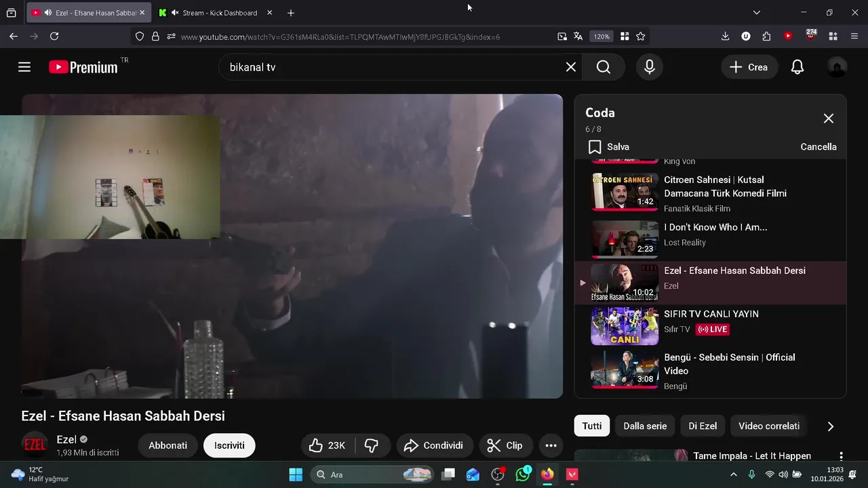
Task: Select the Dalla serie filter chip
Action: click(645, 426)
